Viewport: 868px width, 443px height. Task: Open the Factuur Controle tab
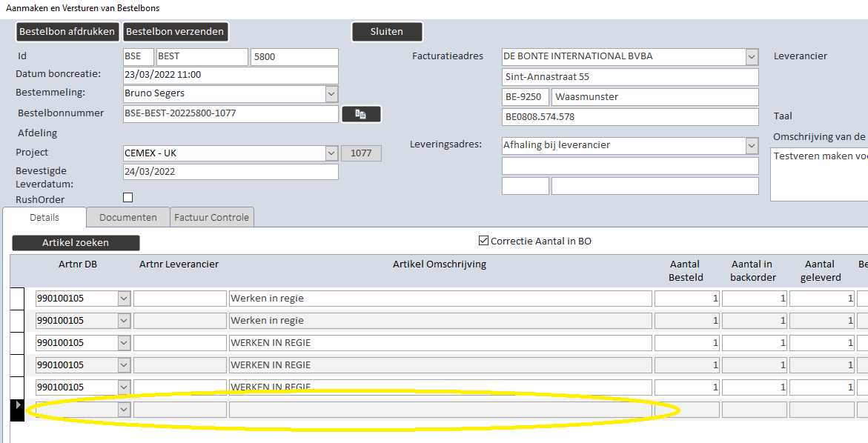[x=211, y=217]
